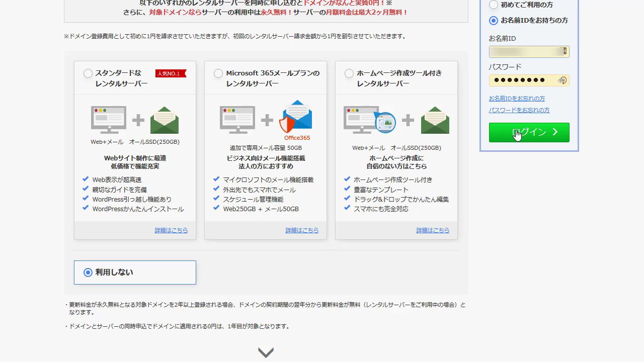The height and width of the screenshot is (362, 644).
Task: Open 詳細はこちら link for Microsoft 365 plan
Action: pyautogui.click(x=302, y=230)
